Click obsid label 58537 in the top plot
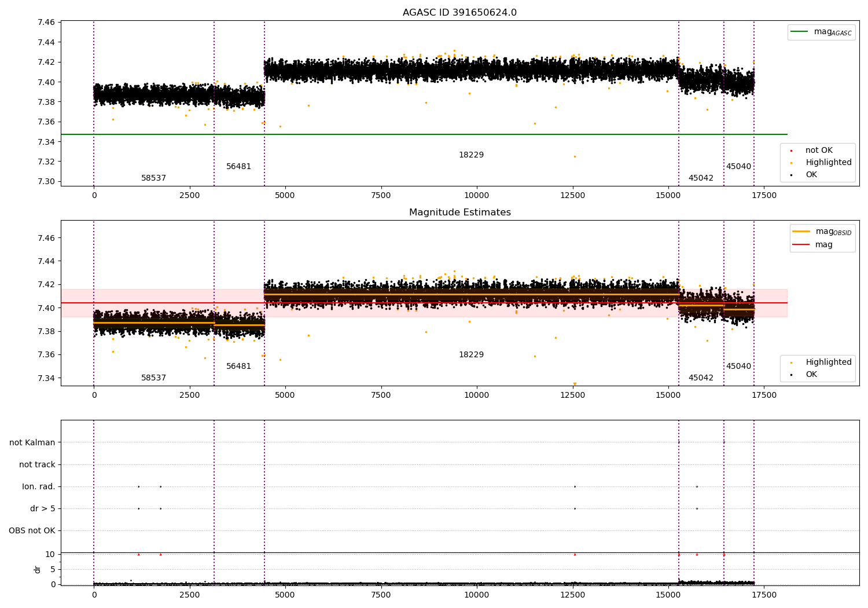868x608 pixels. tap(153, 178)
